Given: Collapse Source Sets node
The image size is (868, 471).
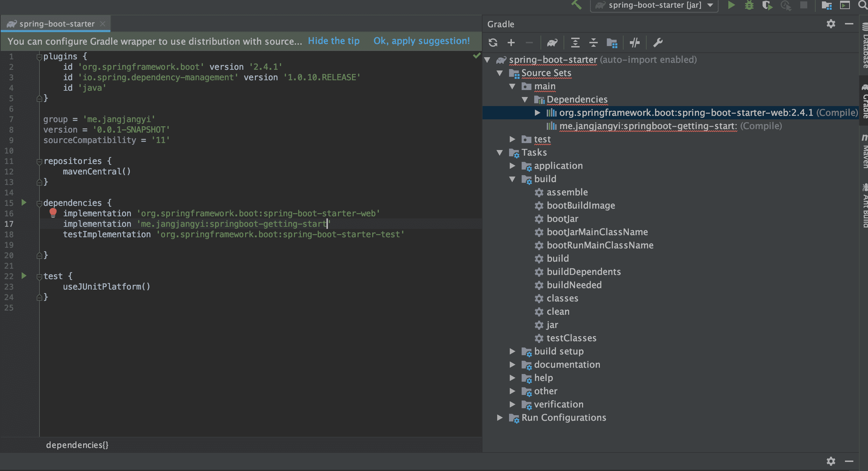Looking at the screenshot, I should click(x=500, y=73).
